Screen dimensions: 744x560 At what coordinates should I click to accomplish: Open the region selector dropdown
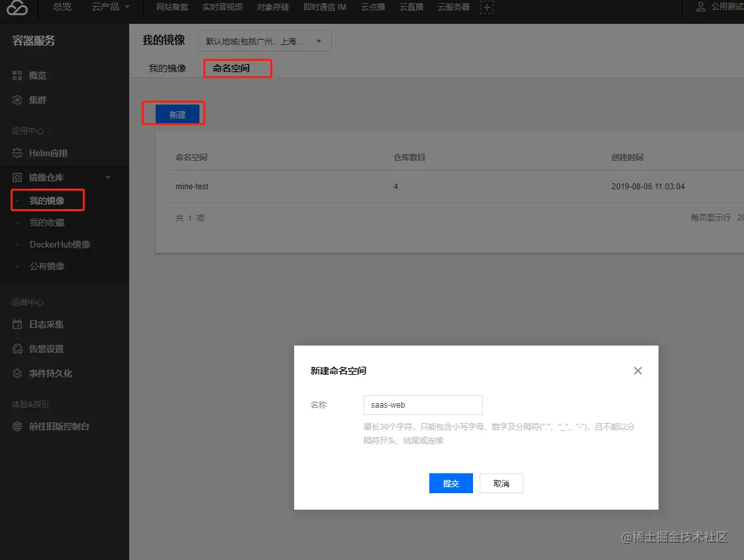pyautogui.click(x=265, y=41)
